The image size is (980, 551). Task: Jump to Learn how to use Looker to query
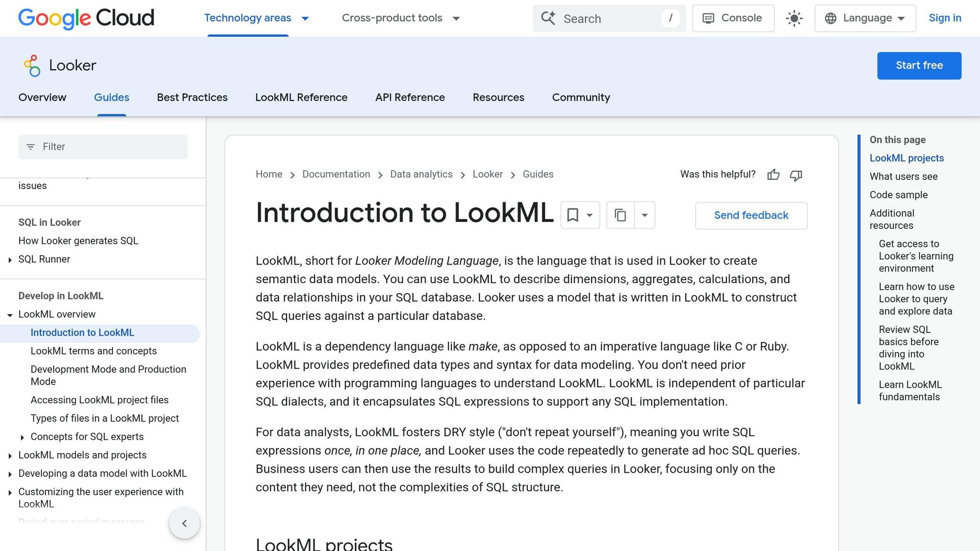(x=916, y=299)
